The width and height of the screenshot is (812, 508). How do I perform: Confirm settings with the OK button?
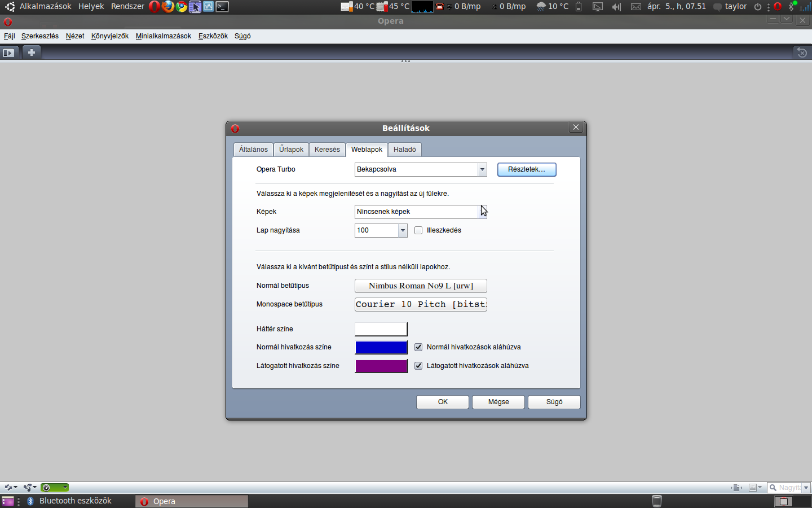(x=443, y=402)
